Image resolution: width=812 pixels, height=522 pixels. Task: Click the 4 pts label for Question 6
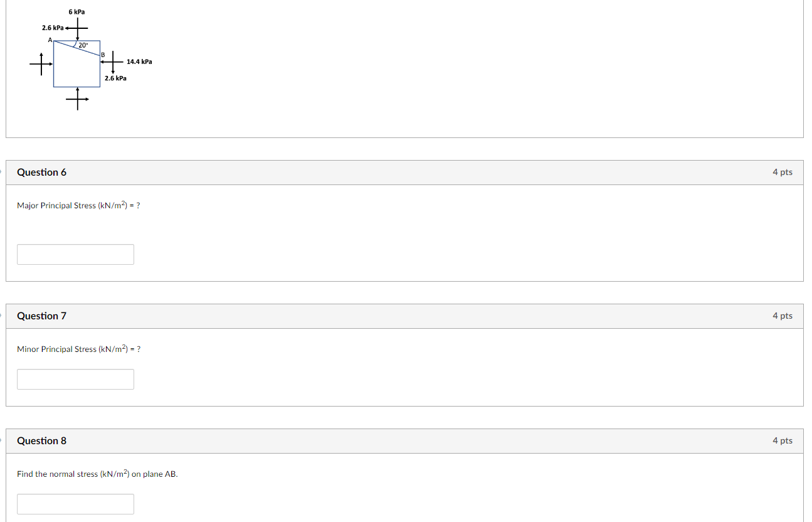tap(782, 172)
